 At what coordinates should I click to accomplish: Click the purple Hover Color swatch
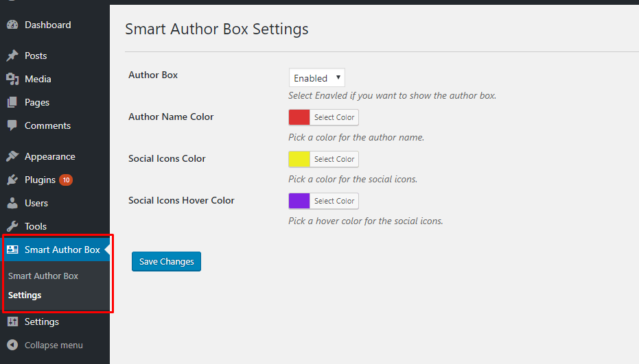(299, 201)
